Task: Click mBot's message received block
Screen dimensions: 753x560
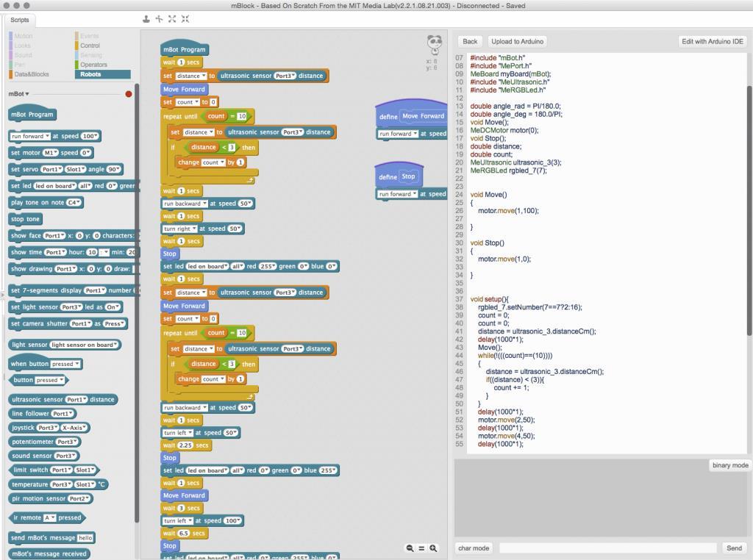Action: 49,554
